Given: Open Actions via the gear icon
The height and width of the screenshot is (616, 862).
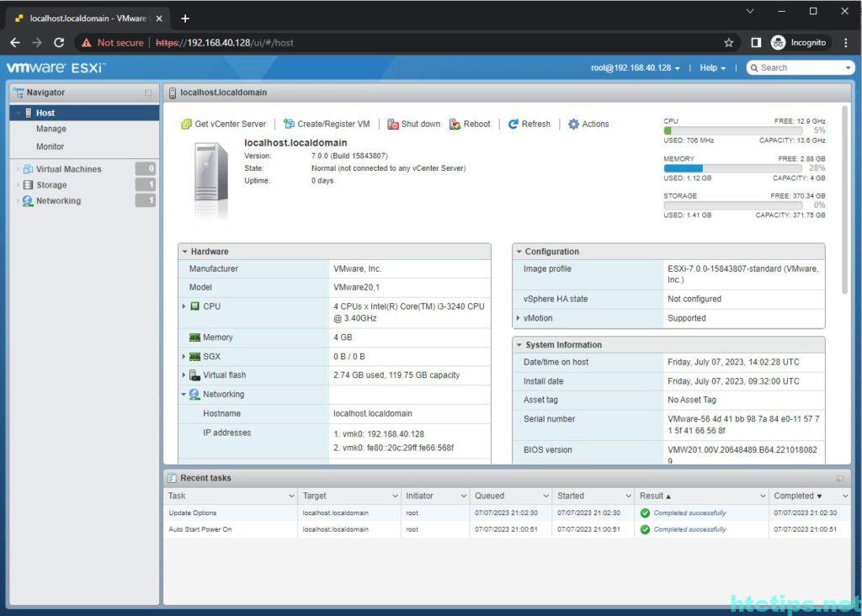Looking at the screenshot, I should 573,125.
